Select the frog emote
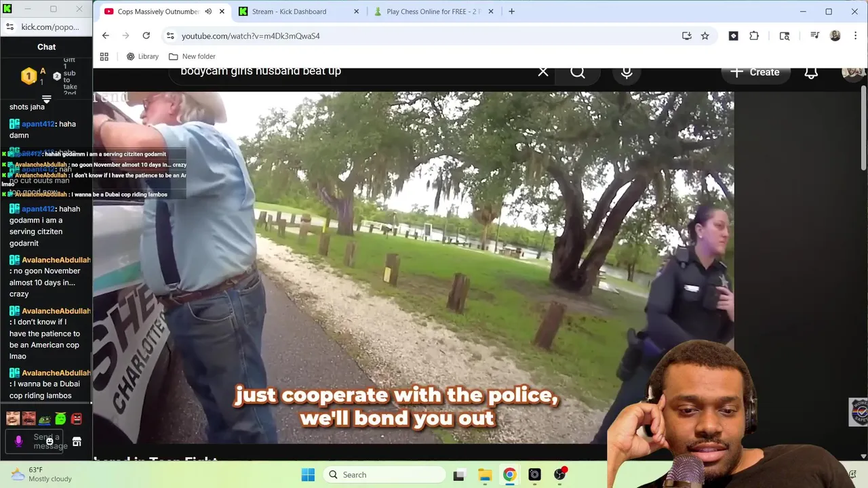The image size is (868, 488). click(x=44, y=420)
